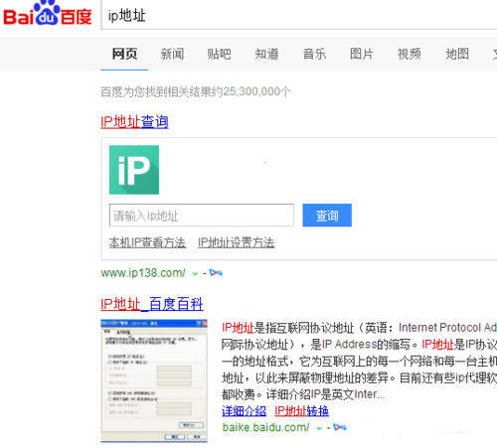Go to the 知道 tab
The image size is (497, 448).
pyautogui.click(x=266, y=54)
